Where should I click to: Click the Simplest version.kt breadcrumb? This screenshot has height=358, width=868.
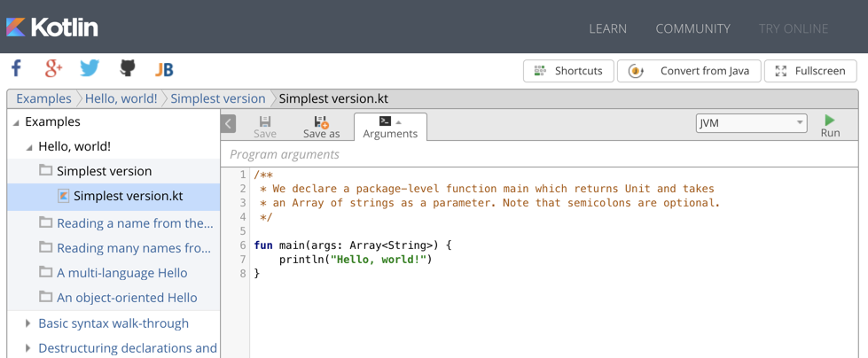pyautogui.click(x=333, y=98)
